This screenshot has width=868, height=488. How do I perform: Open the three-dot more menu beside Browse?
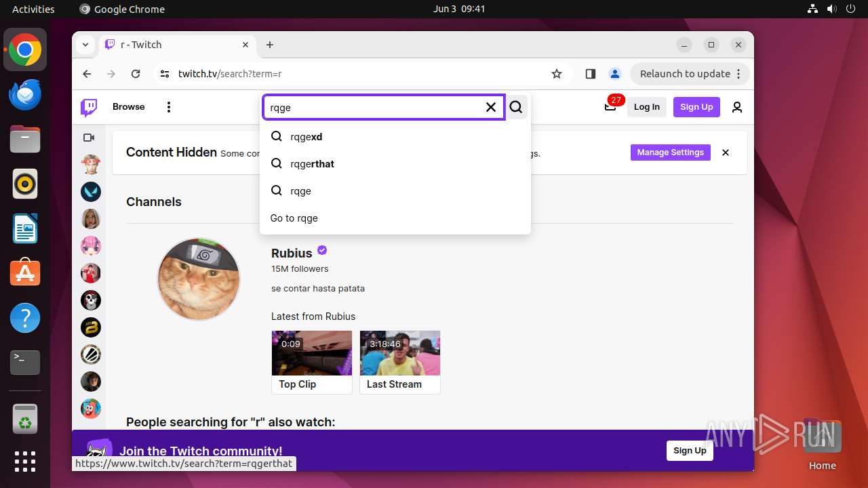point(169,107)
